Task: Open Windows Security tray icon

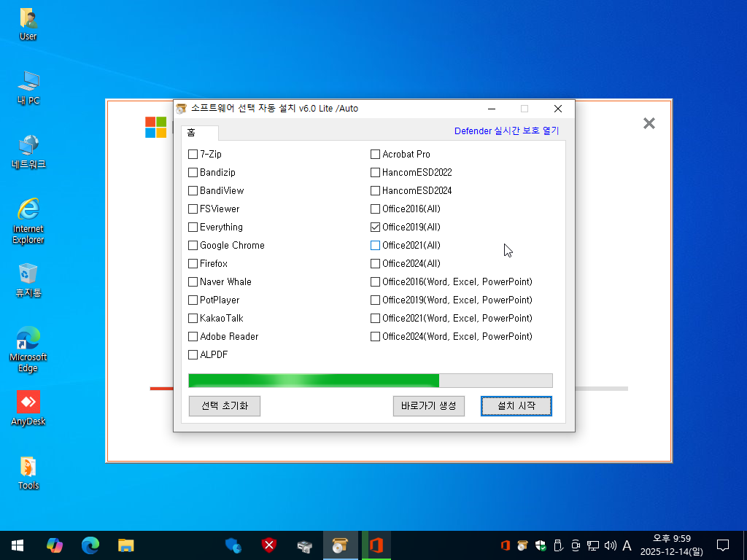Action: pos(541,545)
